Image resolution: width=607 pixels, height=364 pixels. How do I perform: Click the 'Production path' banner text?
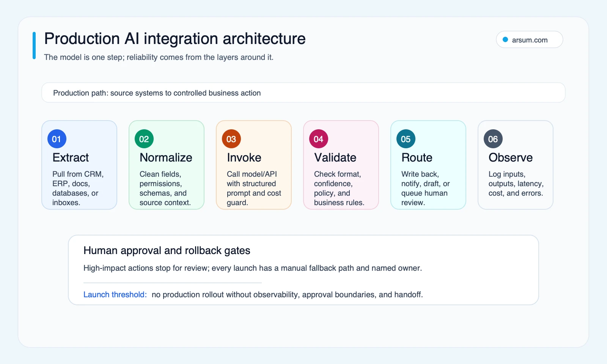157,93
